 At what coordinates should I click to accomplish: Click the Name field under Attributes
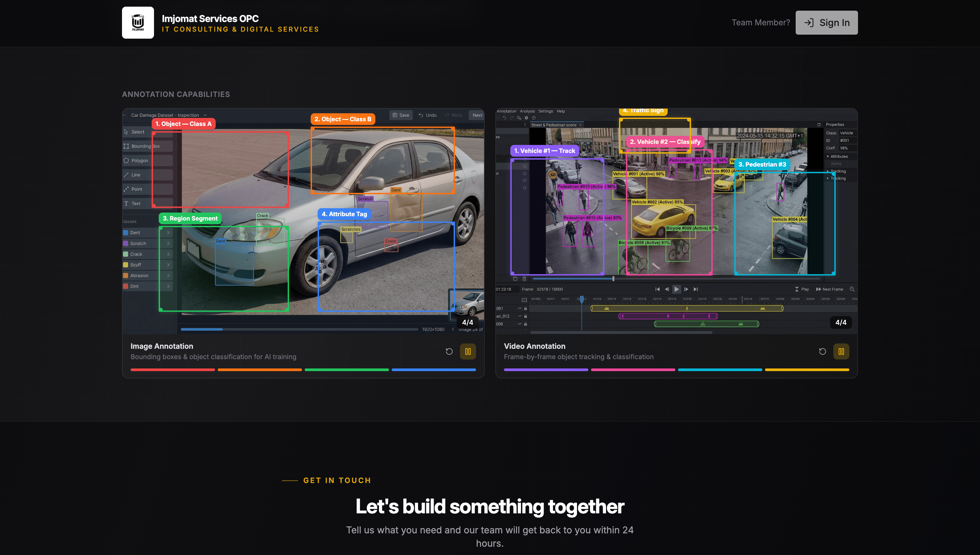point(841,164)
